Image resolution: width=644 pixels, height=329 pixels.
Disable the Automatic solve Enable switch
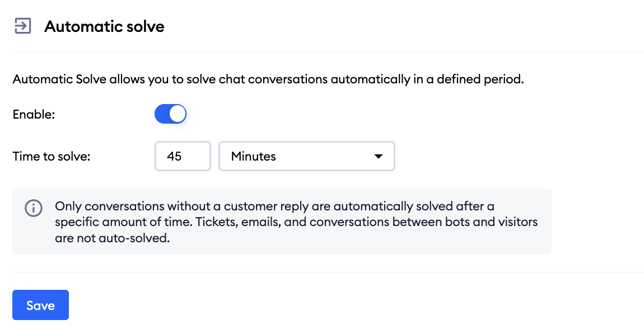point(170,114)
